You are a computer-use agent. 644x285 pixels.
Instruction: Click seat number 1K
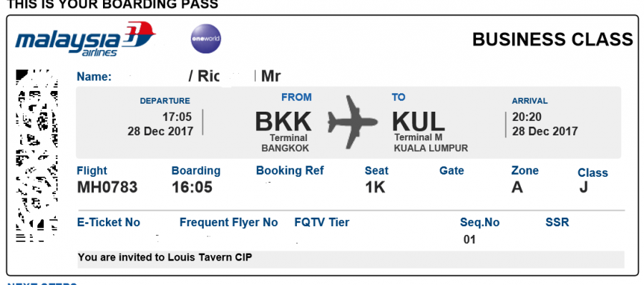[x=375, y=188]
